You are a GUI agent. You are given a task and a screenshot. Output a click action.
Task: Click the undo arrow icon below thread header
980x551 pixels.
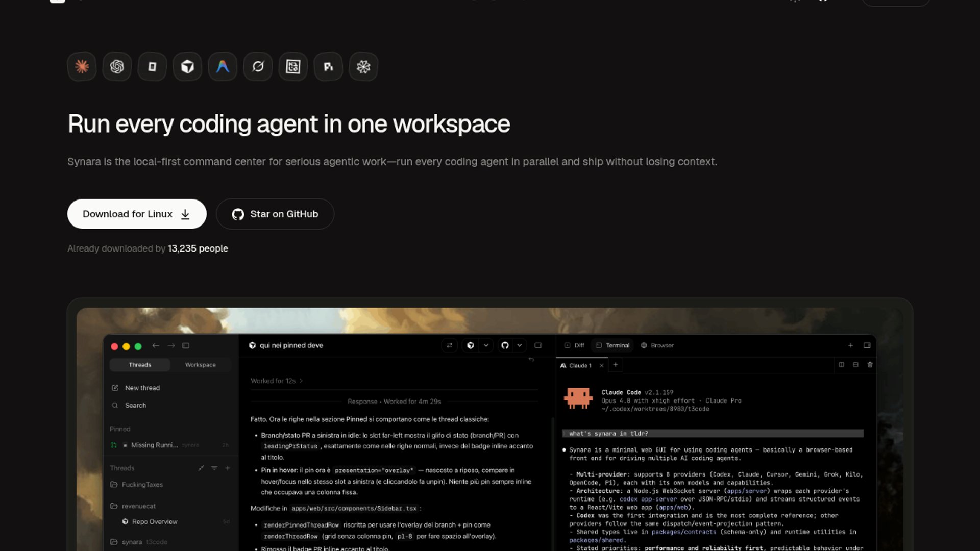531,360
